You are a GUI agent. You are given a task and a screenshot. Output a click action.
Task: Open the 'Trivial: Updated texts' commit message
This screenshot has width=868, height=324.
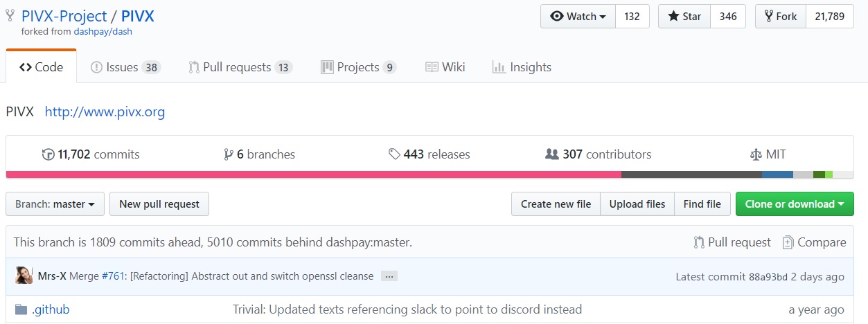tap(407, 309)
